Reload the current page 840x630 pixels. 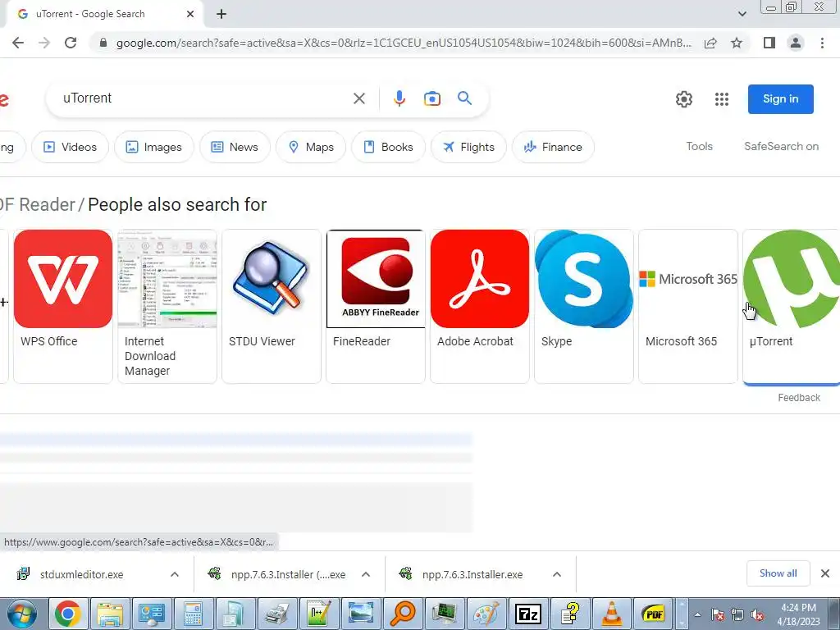(x=71, y=43)
